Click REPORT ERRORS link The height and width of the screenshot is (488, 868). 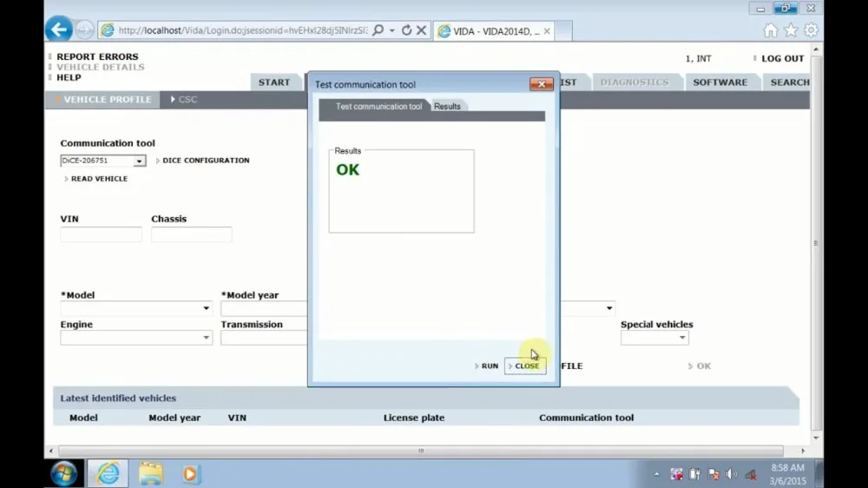[97, 56]
